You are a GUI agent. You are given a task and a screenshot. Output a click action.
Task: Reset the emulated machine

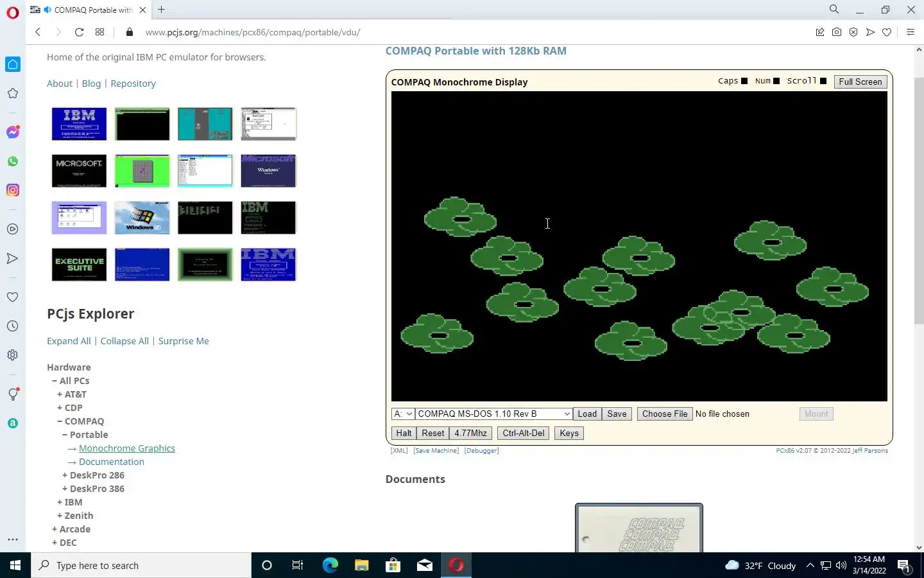pyautogui.click(x=433, y=433)
